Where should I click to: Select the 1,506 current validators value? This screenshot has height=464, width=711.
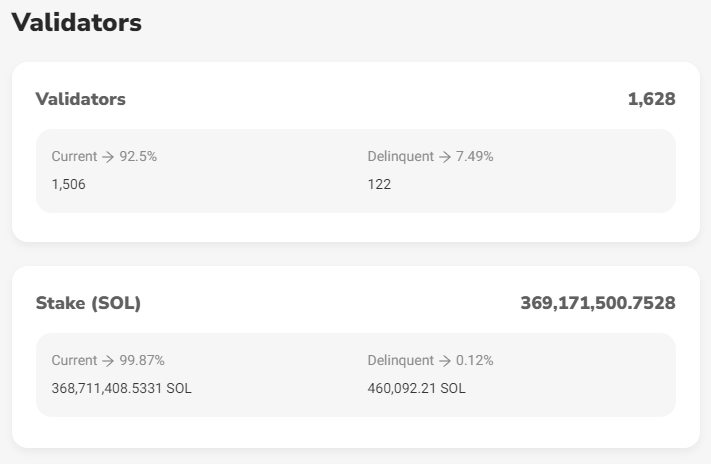(x=68, y=184)
